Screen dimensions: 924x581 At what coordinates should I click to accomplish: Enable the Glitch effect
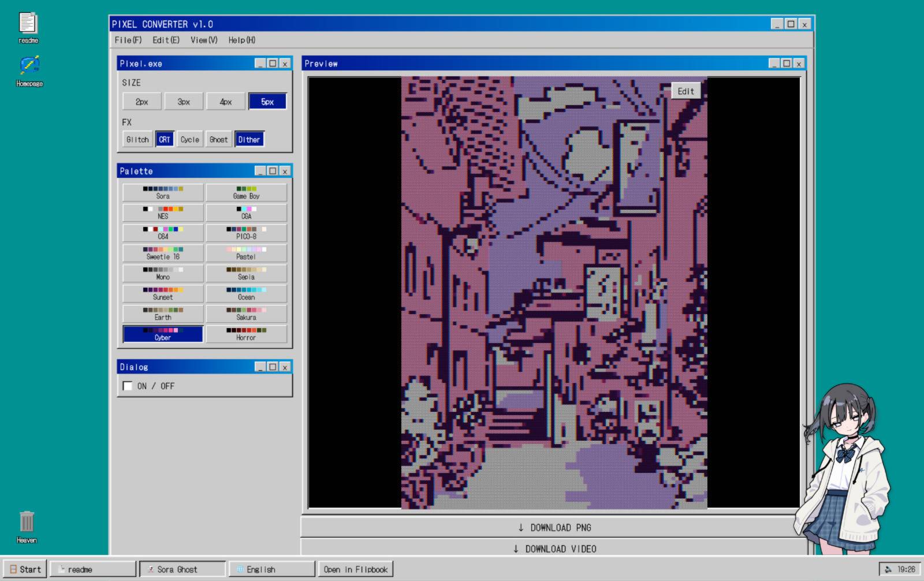(137, 139)
